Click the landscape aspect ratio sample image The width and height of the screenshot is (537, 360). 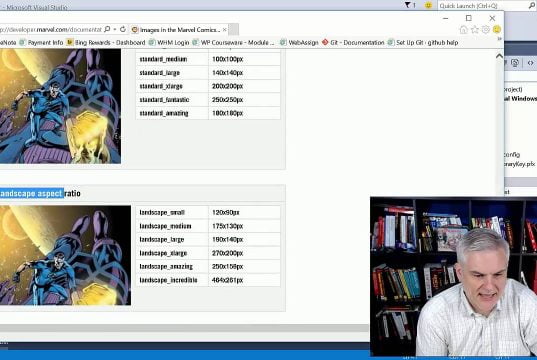pyautogui.click(x=65, y=255)
